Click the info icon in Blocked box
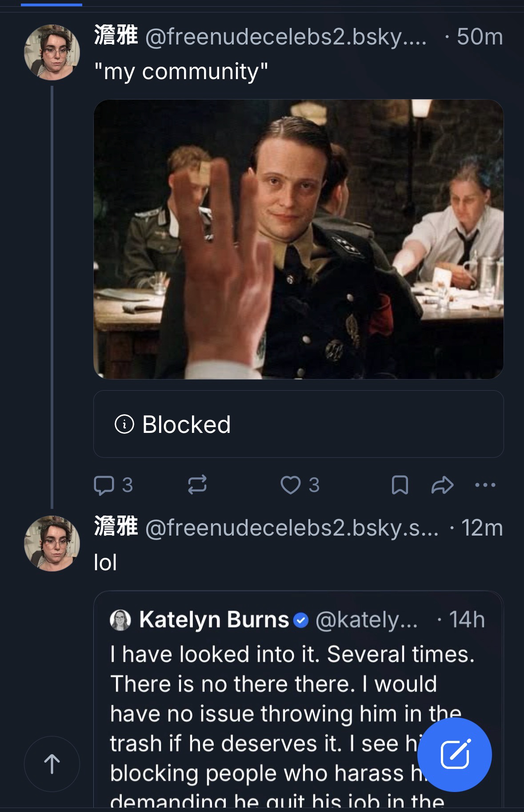The width and height of the screenshot is (524, 812). pyautogui.click(x=124, y=424)
